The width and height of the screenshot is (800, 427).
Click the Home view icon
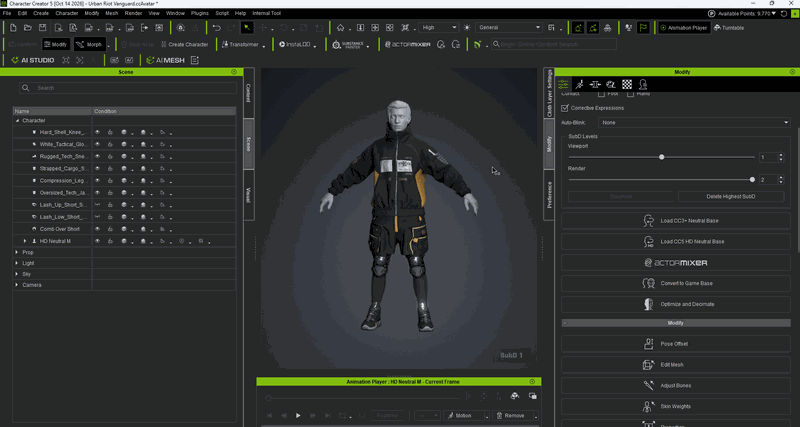pyautogui.click(x=340, y=28)
